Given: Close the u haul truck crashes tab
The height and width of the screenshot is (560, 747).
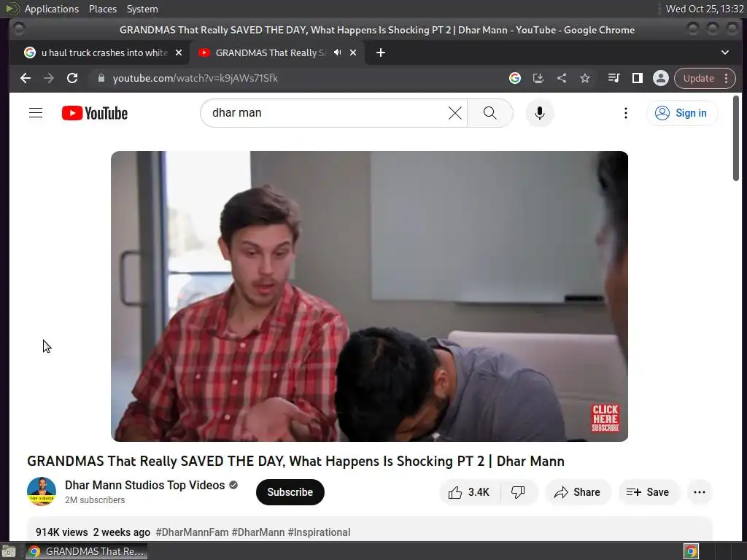Looking at the screenshot, I should point(179,52).
